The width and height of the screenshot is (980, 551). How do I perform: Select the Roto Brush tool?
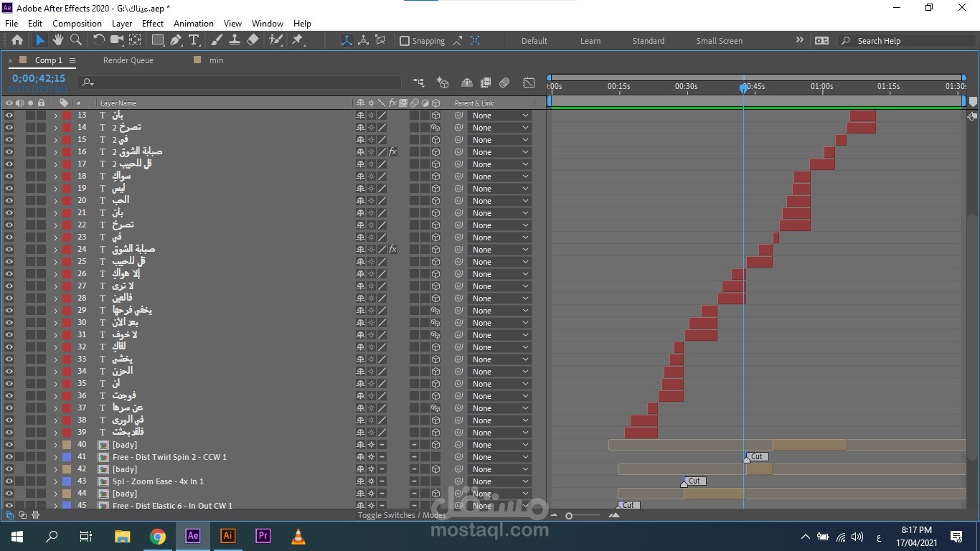tap(275, 40)
